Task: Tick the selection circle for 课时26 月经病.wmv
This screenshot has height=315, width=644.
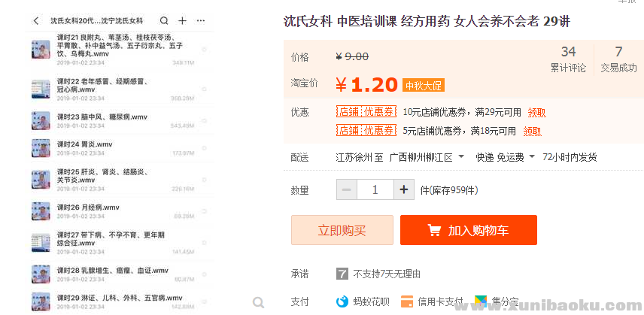Action: [x=205, y=211]
